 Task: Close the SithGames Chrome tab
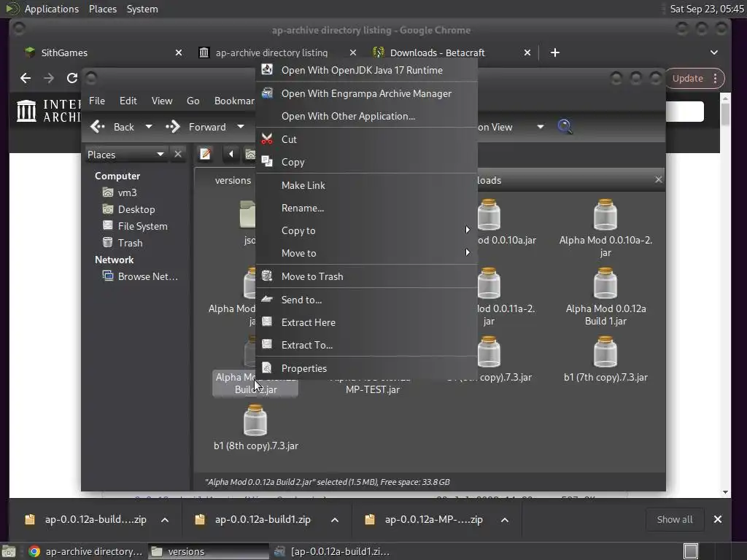click(179, 52)
